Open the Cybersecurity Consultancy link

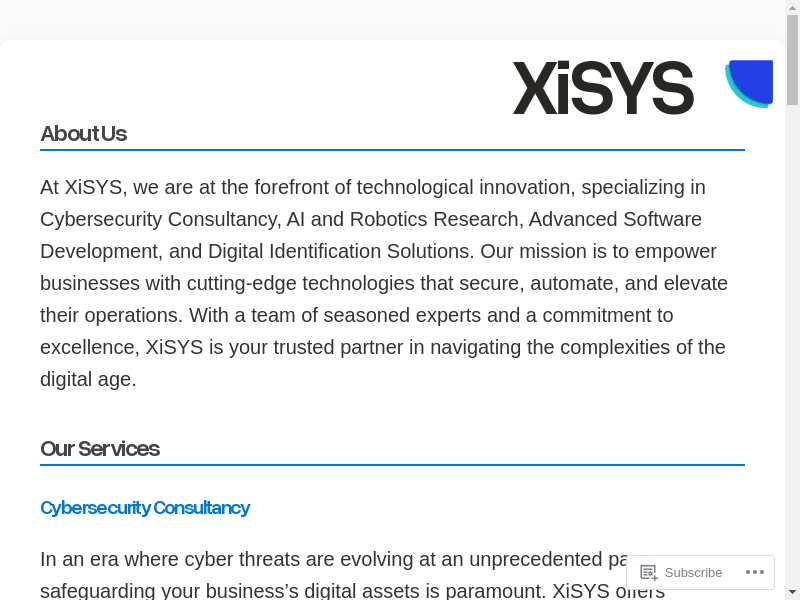click(145, 508)
